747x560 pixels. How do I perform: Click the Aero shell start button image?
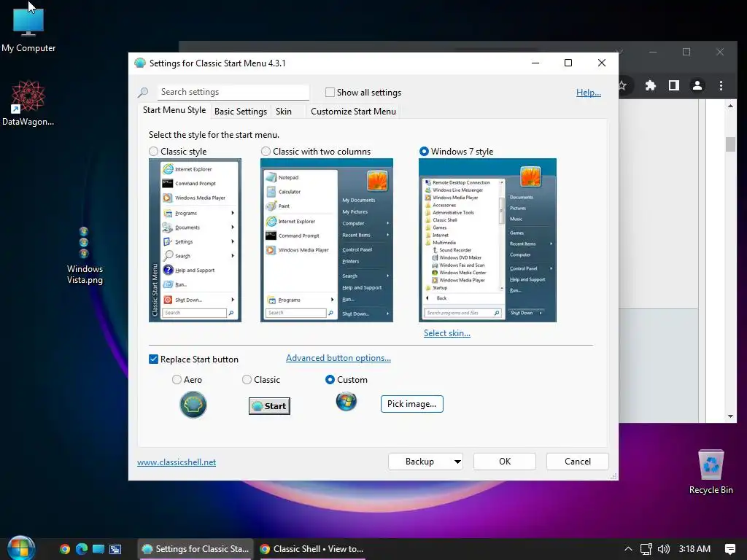click(193, 405)
